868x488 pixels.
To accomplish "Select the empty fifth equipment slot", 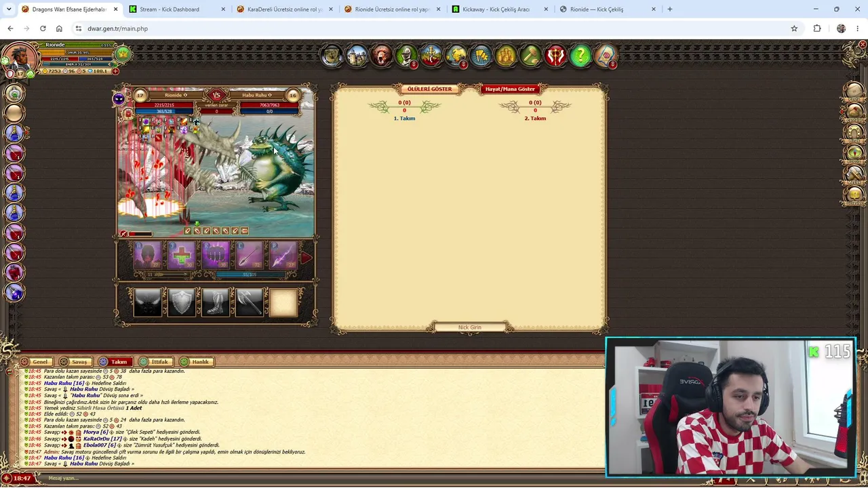I will (283, 302).
